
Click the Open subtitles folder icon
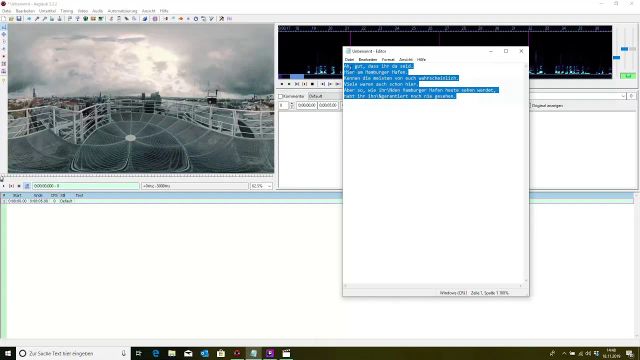pyautogui.click(x=11, y=19)
